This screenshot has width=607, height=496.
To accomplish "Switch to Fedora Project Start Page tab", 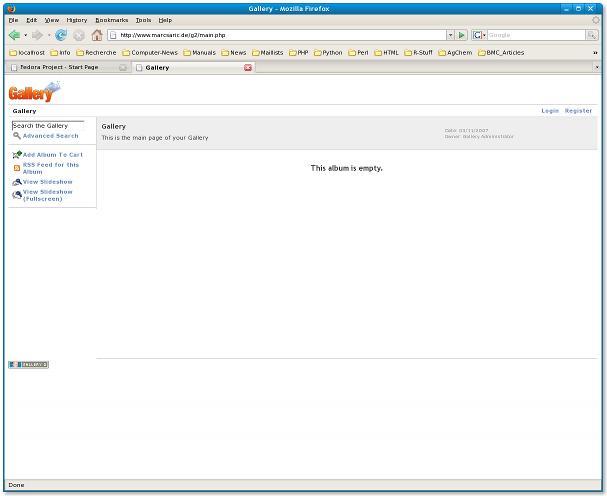I will (61, 67).
